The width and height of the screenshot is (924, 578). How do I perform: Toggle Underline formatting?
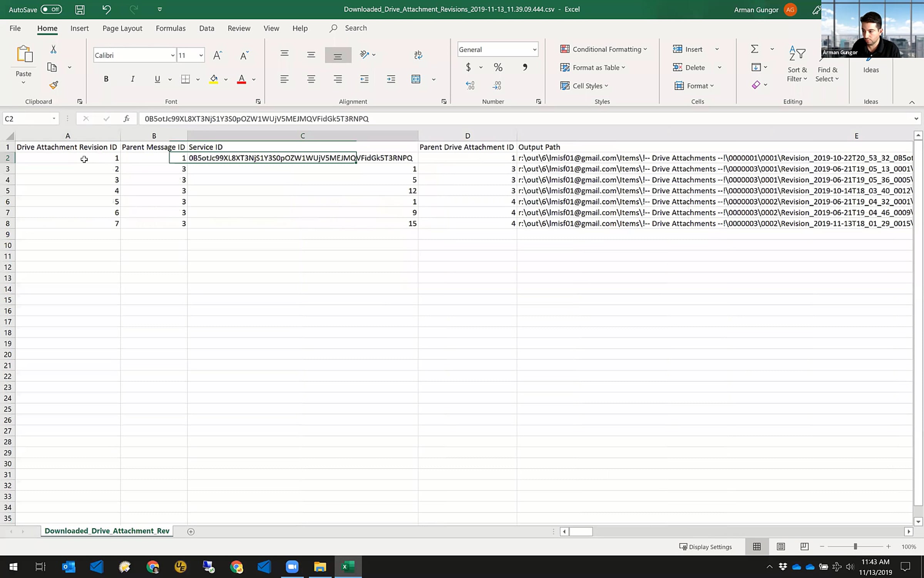(157, 79)
